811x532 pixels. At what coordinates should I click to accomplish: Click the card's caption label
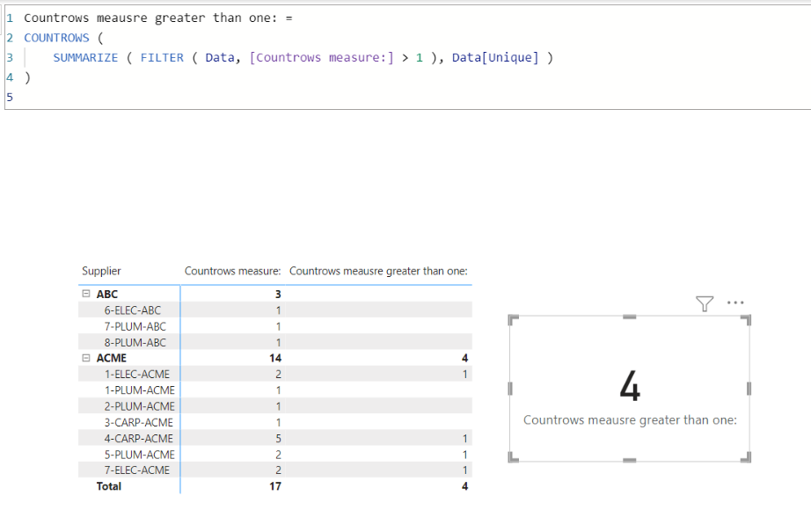point(630,419)
